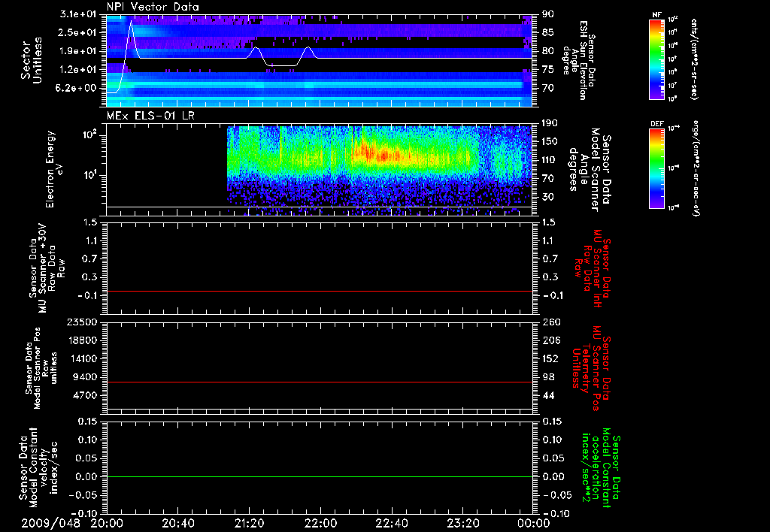The width and height of the screenshot is (770, 532).
Task: Click the 00:00 time axis label
Action: coord(533,523)
